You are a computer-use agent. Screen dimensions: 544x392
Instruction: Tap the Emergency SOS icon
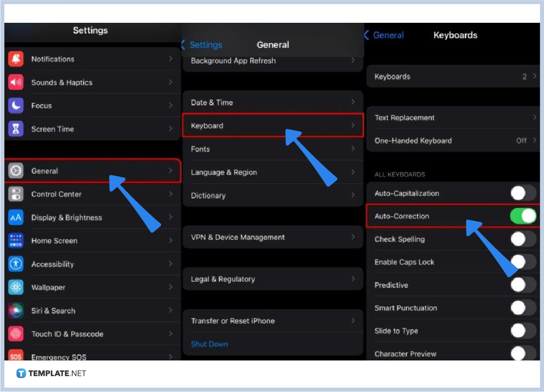point(16,356)
